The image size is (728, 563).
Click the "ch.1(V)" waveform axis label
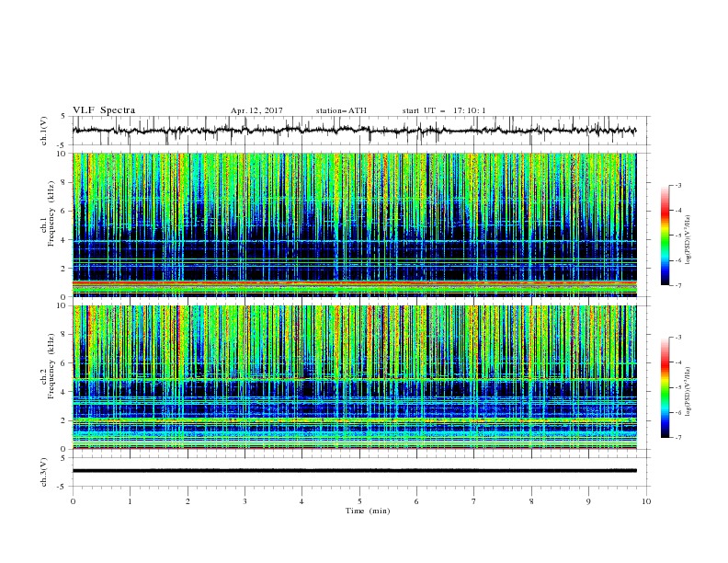click(44, 131)
